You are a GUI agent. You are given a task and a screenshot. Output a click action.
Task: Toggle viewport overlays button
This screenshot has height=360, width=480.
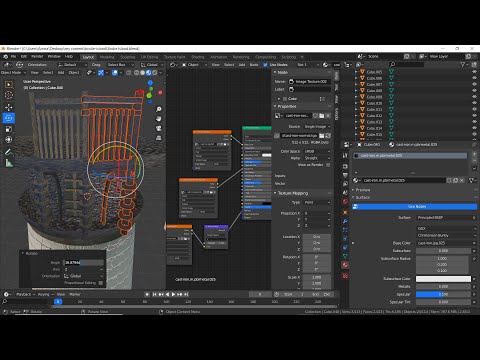(115, 72)
